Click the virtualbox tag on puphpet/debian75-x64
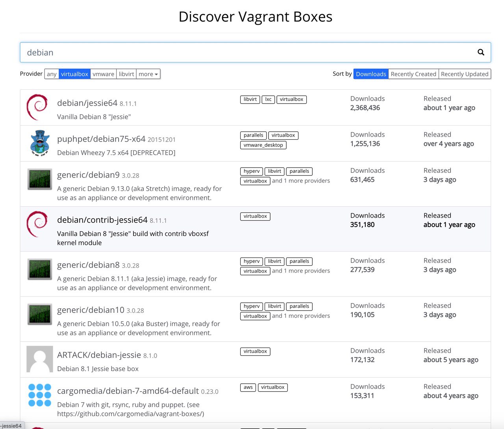 click(x=283, y=135)
